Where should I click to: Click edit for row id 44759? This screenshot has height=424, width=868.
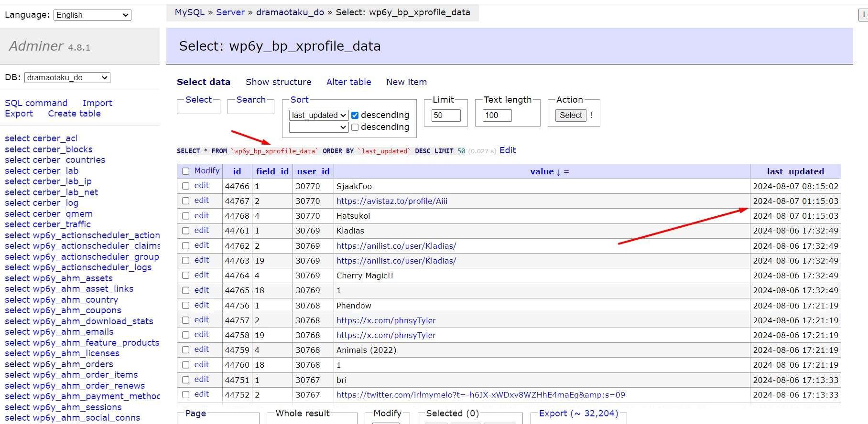click(201, 350)
